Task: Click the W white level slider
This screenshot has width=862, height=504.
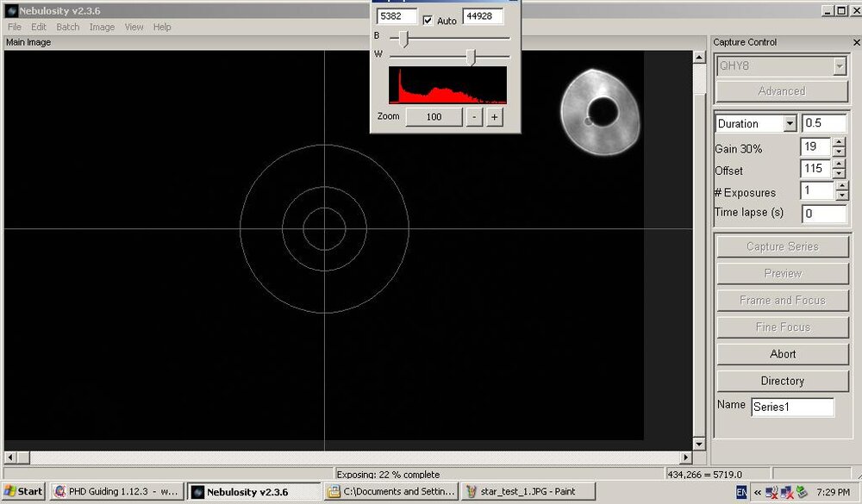Action: point(471,57)
